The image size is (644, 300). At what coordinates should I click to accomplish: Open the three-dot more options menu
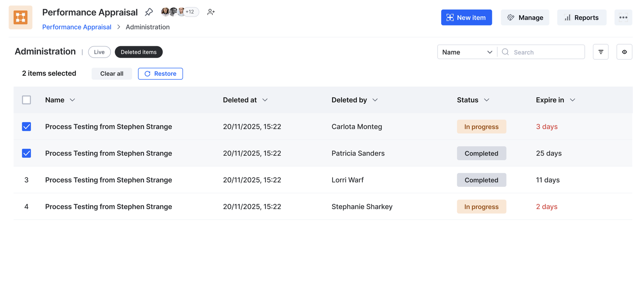(623, 18)
